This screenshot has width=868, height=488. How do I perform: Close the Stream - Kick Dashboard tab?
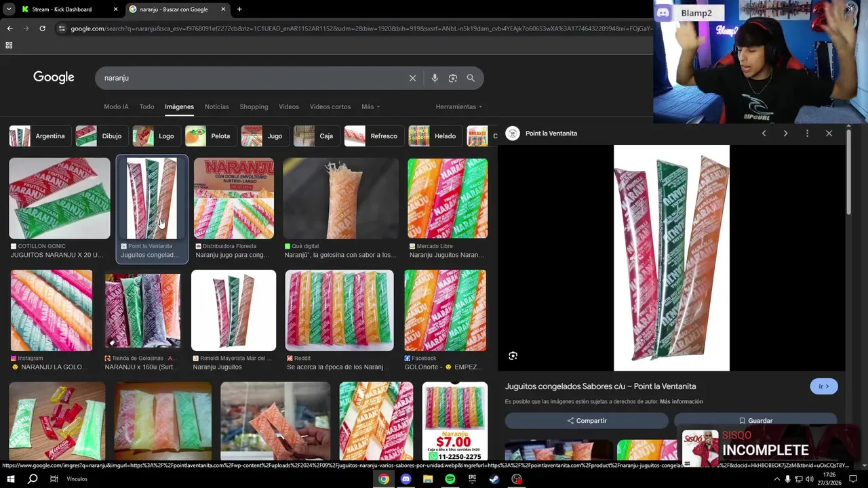point(115,9)
